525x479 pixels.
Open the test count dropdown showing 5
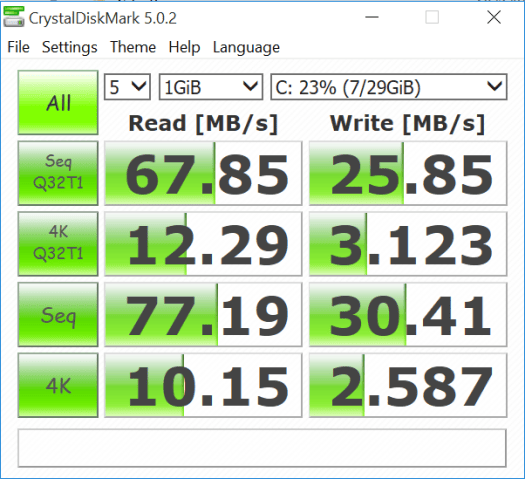point(127,87)
